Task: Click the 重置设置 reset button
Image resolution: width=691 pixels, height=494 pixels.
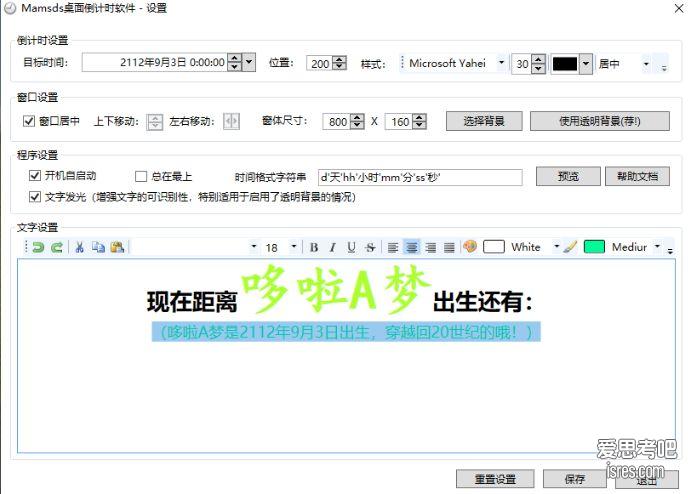Action: pyautogui.click(x=495, y=479)
